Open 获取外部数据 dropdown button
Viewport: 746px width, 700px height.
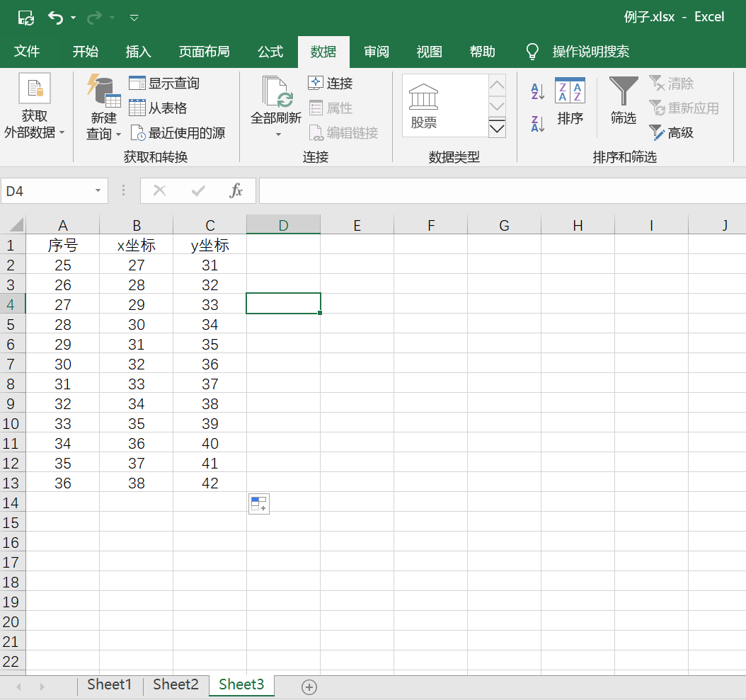(x=34, y=107)
